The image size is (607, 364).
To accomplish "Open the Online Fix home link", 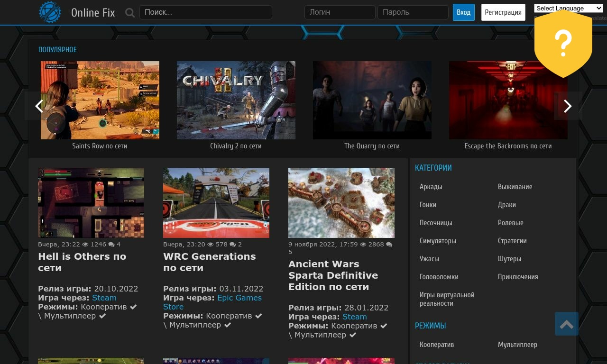I will [93, 13].
